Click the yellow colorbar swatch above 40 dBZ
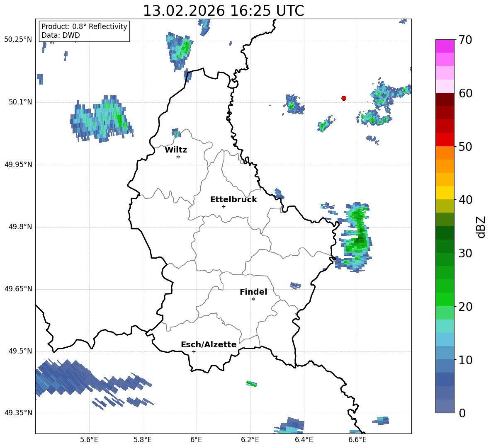491x448 pixels. click(x=445, y=193)
